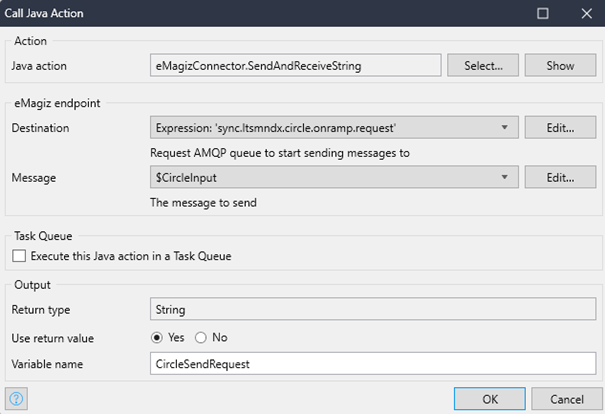The height and width of the screenshot is (414, 605).
Task: Click the 'Use return value' label
Action: point(52,338)
